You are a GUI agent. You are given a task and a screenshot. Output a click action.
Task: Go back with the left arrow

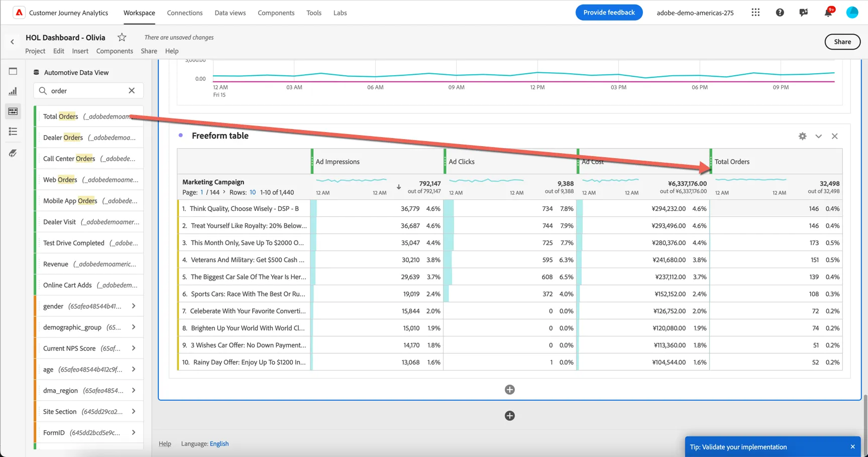(x=12, y=42)
